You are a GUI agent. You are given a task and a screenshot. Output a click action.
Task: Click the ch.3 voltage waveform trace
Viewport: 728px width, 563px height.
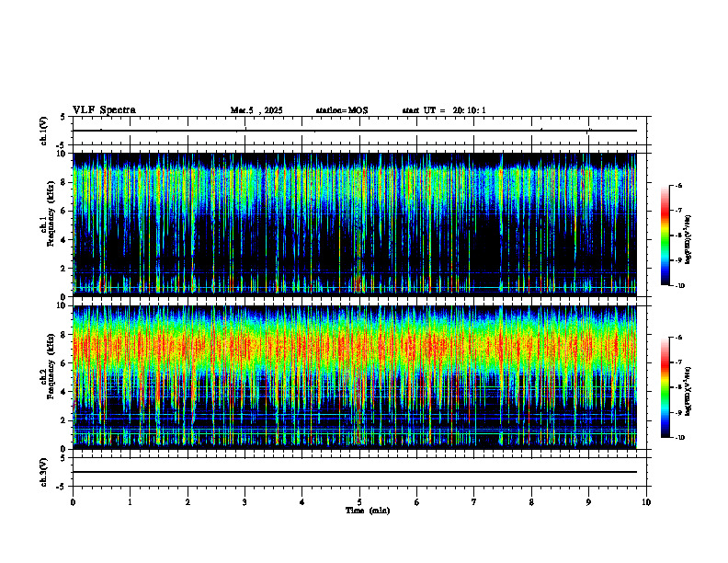pos(354,472)
